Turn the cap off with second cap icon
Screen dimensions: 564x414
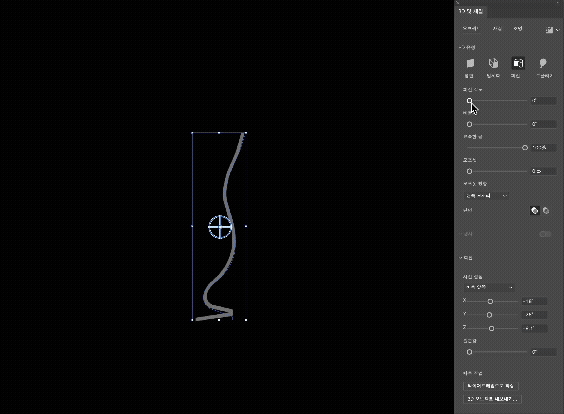pos(546,210)
